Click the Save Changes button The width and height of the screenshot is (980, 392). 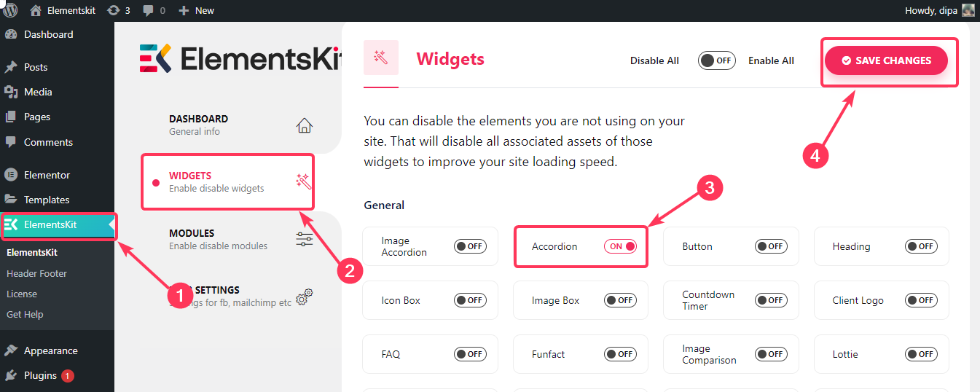point(886,60)
